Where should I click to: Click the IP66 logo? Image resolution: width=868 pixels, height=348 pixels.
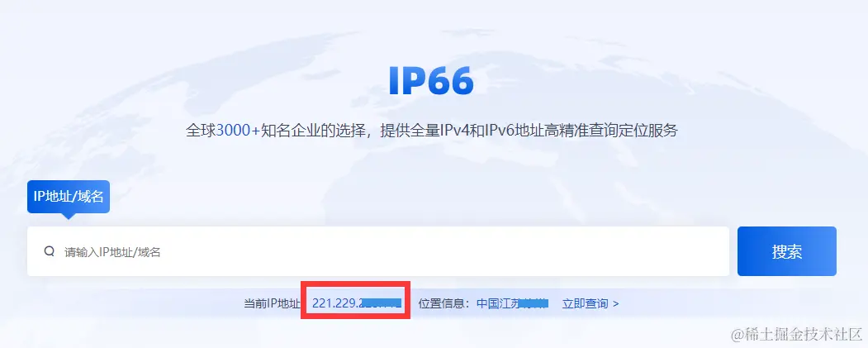click(x=431, y=81)
